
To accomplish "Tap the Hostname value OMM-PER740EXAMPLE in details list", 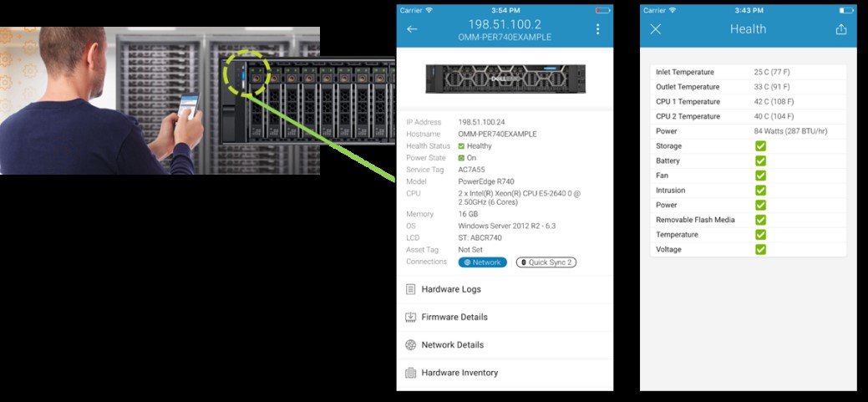I will click(x=498, y=134).
